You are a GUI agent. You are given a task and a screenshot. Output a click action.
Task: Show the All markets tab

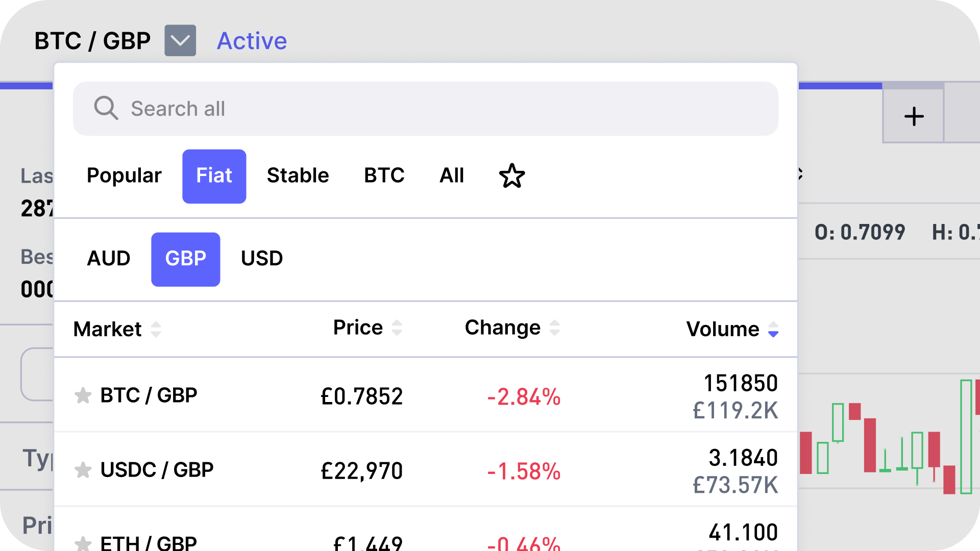tap(451, 176)
